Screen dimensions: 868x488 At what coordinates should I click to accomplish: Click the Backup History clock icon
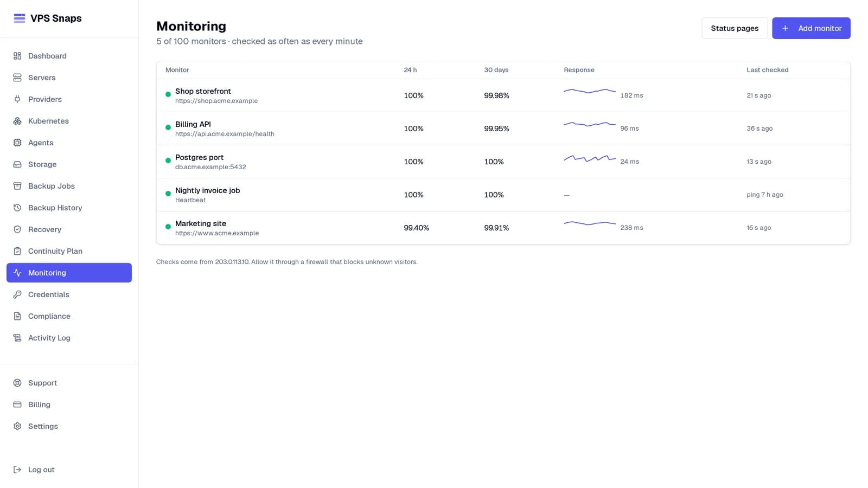click(17, 208)
